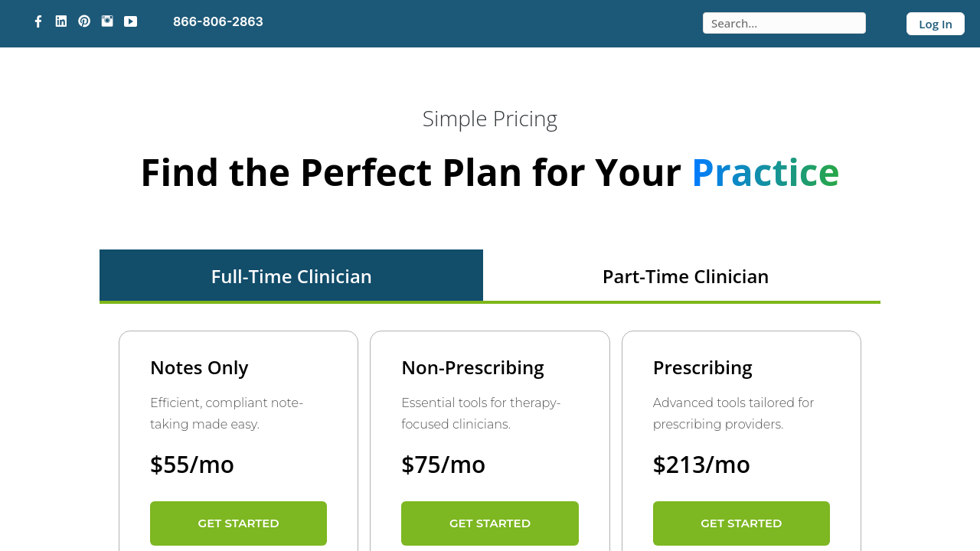
Task: Get started with the Notes Only plan
Action: point(238,523)
